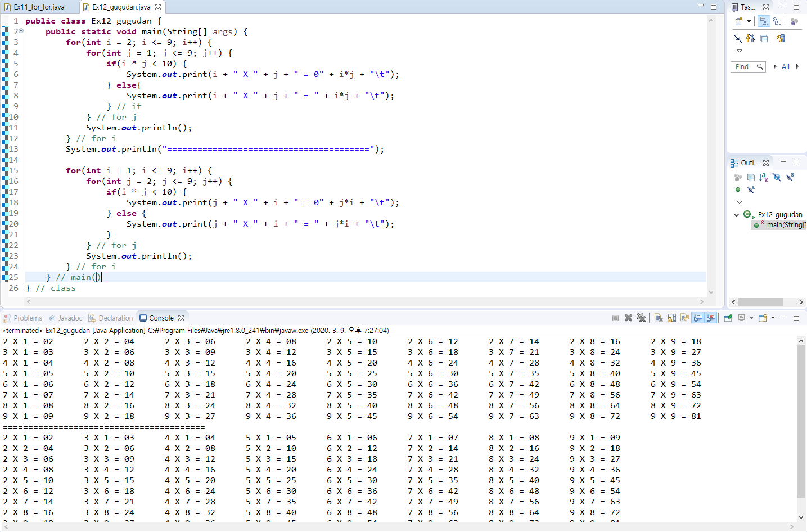
Task: Close the Ex12_gugudan.java editor tab
Action: 158,7
